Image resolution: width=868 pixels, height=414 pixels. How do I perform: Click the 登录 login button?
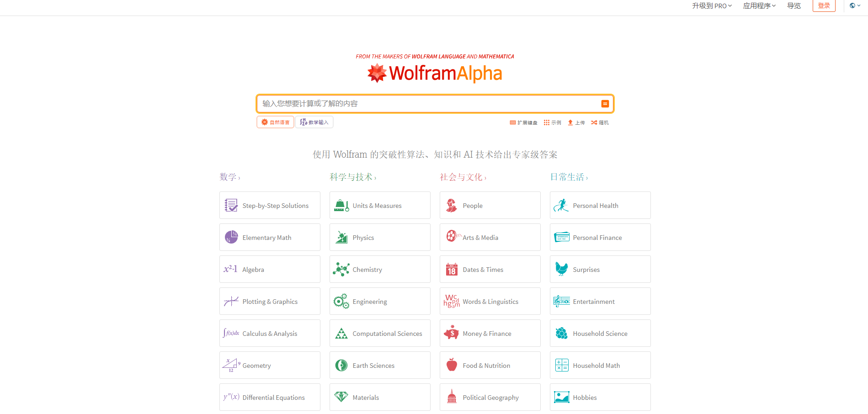click(x=824, y=5)
